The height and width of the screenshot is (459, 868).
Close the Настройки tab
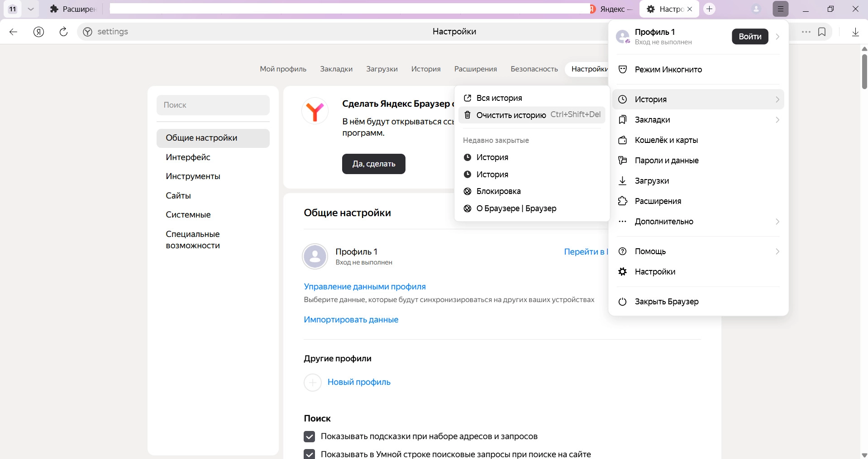(690, 9)
